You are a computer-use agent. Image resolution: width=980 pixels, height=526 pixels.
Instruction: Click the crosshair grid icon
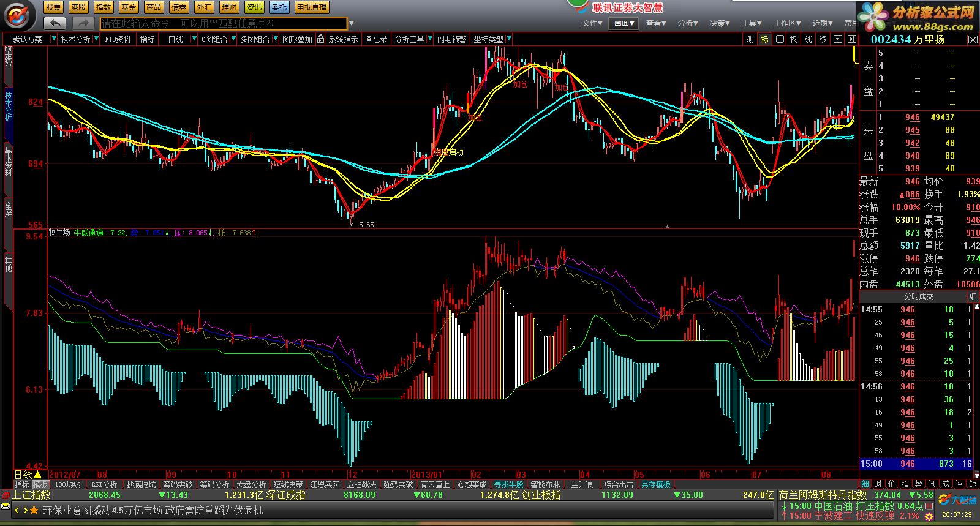(780, 39)
